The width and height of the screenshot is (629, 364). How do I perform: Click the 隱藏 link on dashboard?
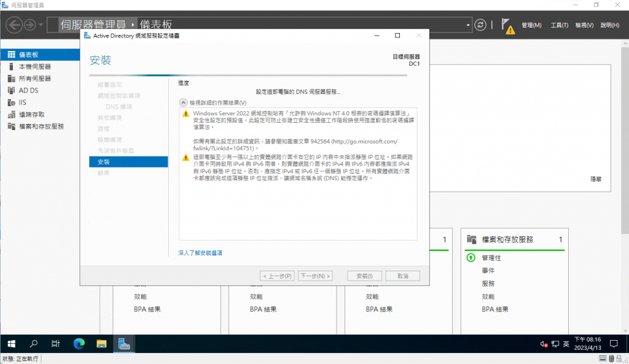point(596,179)
